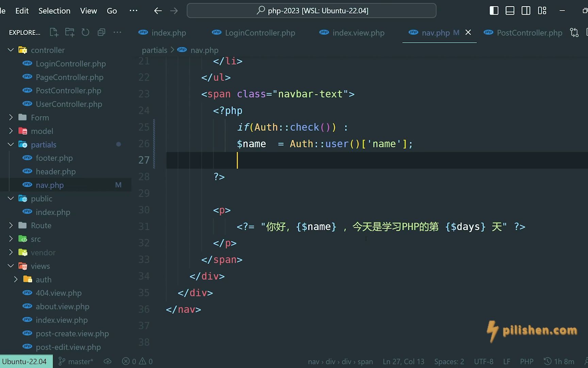
Task: Open the Selection menu
Action: pos(54,11)
